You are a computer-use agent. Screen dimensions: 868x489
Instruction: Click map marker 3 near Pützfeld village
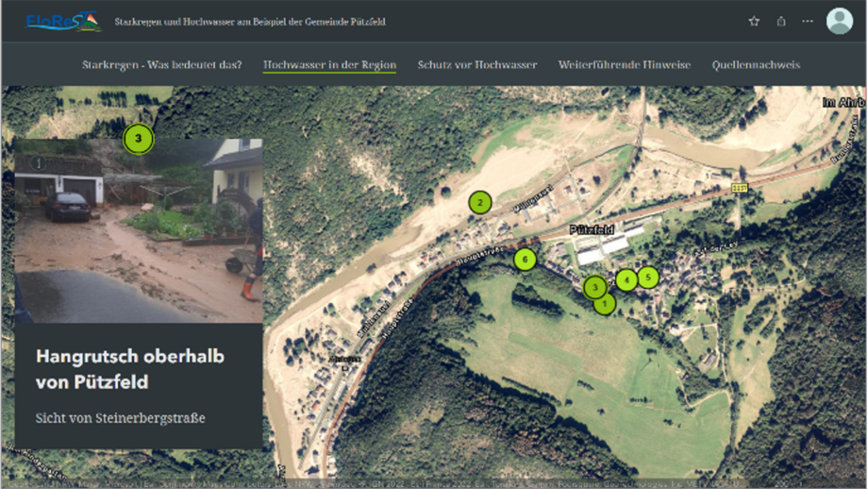tap(595, 287)
